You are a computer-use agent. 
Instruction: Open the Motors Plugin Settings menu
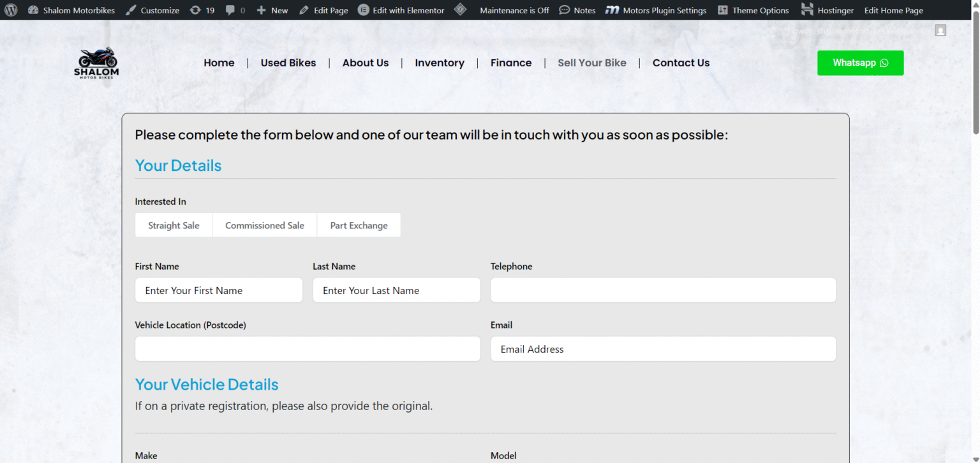coord(656,10)
